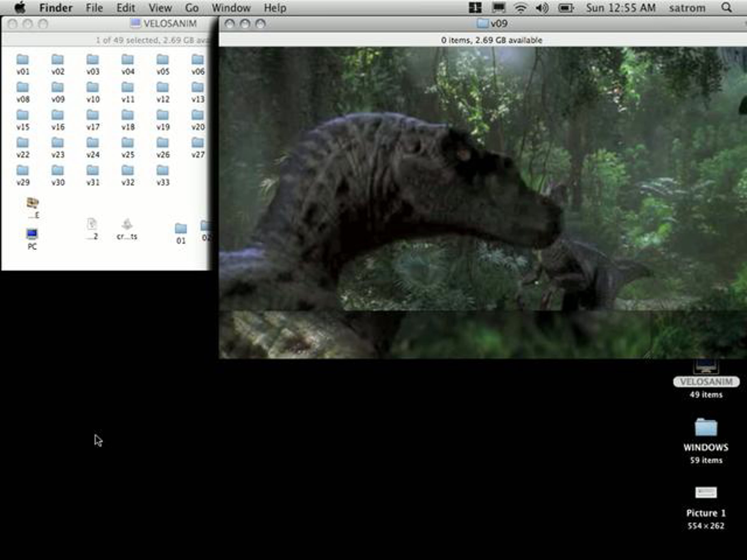Click the VELOSANIM desktop volume label
747x560 pixels.
(706, 382)
